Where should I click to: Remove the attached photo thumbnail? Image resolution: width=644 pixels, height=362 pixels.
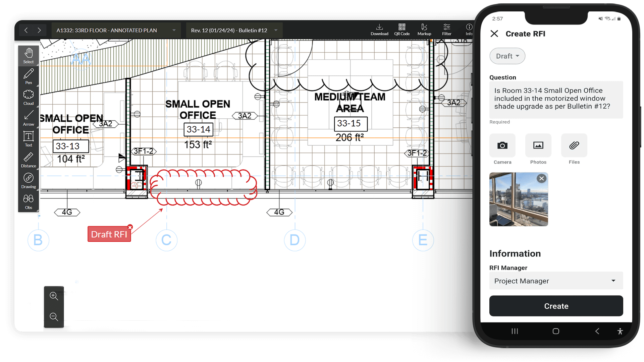tap(541, 178)
